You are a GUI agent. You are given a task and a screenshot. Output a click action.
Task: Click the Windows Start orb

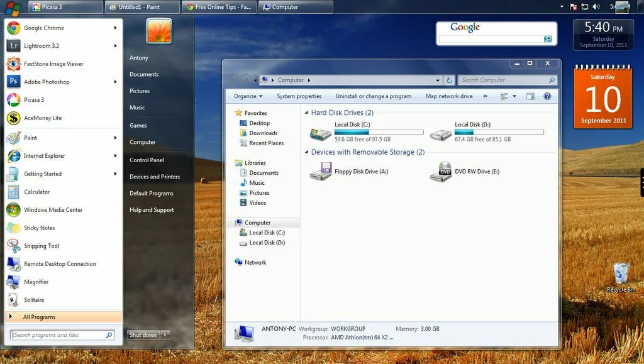pyautogui.click(x=13, y=8)
